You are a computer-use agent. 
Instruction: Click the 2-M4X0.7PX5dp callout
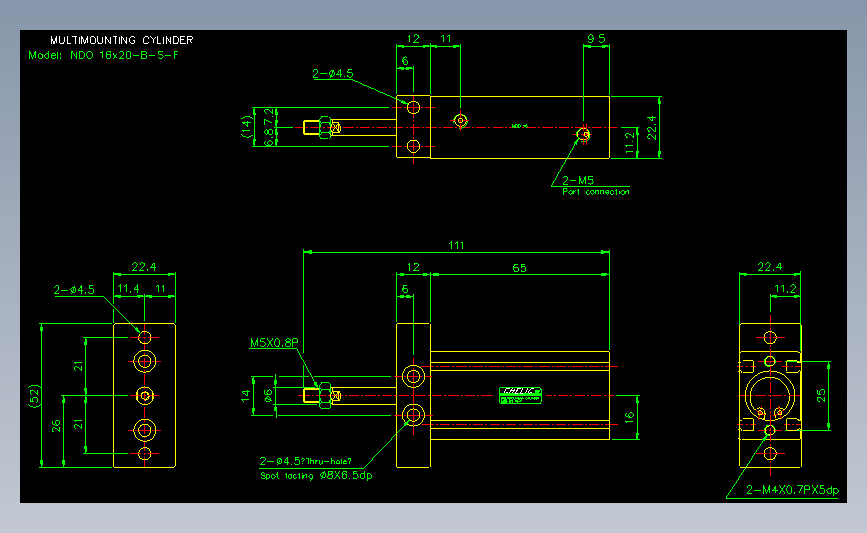(x=792, y=490)
